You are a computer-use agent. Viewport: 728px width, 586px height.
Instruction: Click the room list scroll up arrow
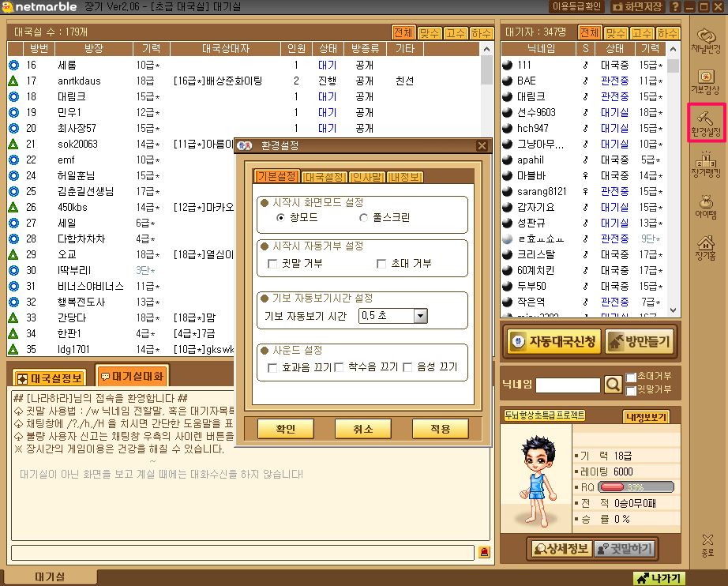coord(486,49)
